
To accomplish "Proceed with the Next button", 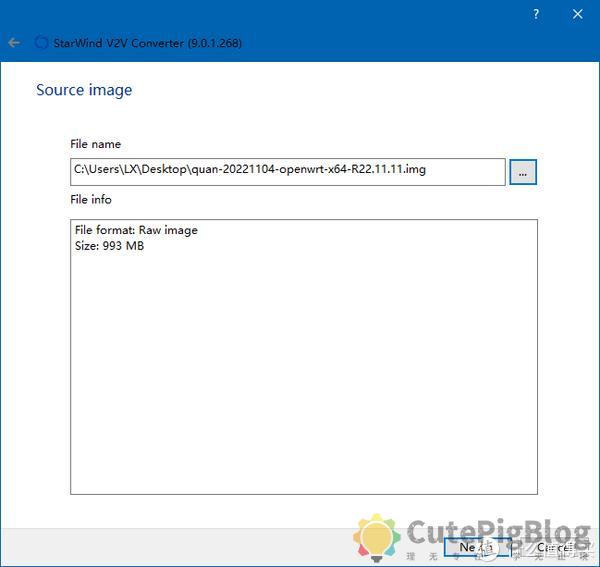I will 477,547.
